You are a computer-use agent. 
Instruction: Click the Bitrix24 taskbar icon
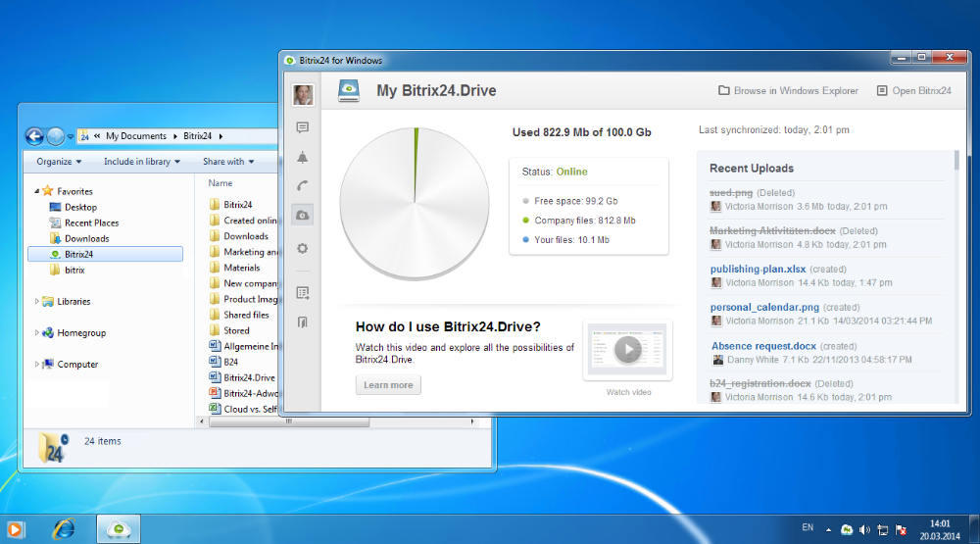tap(119, 529)
